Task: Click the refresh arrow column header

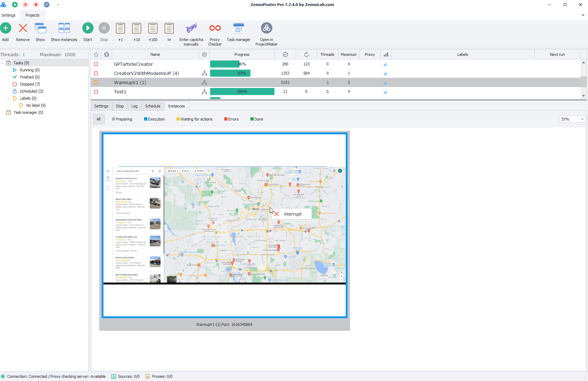Action: coord(307,54)
